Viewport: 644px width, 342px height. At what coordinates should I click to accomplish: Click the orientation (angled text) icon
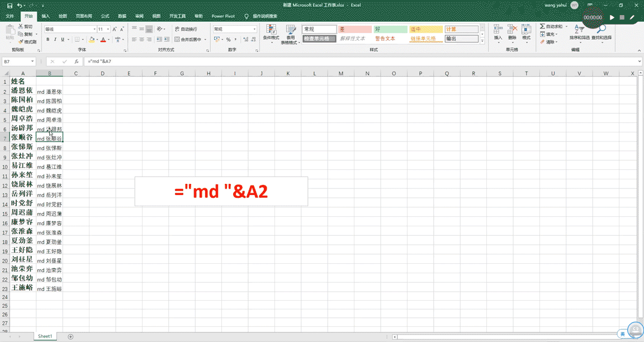click(159, 29)
